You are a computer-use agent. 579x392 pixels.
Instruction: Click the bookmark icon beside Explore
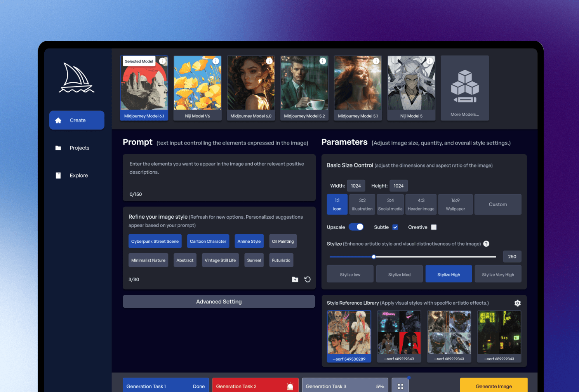coord(58,176)
